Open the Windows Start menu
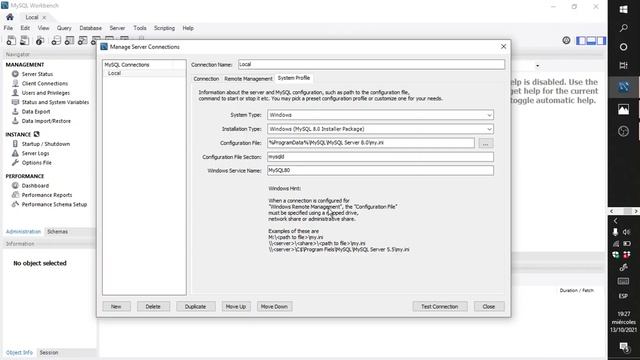The height and width of the screenshot is (360, 640). click(x=624, y=9)
